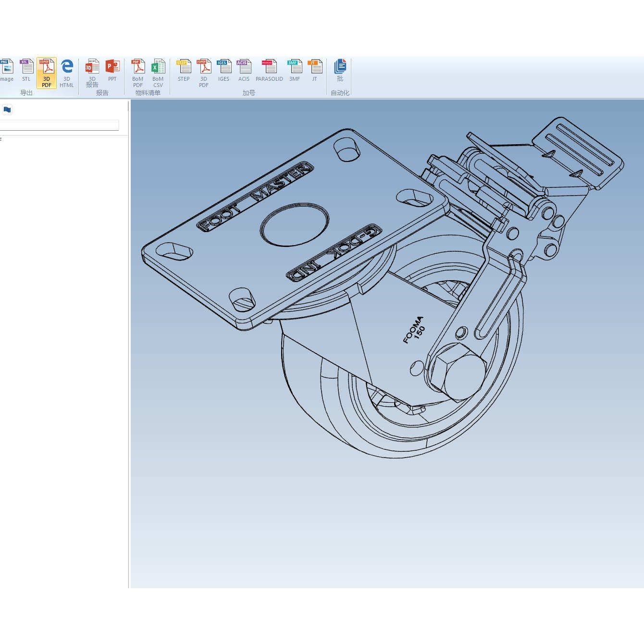Export the model as a PNG image
The width and height of the screenshot is (644, 644).
point(7,71)
